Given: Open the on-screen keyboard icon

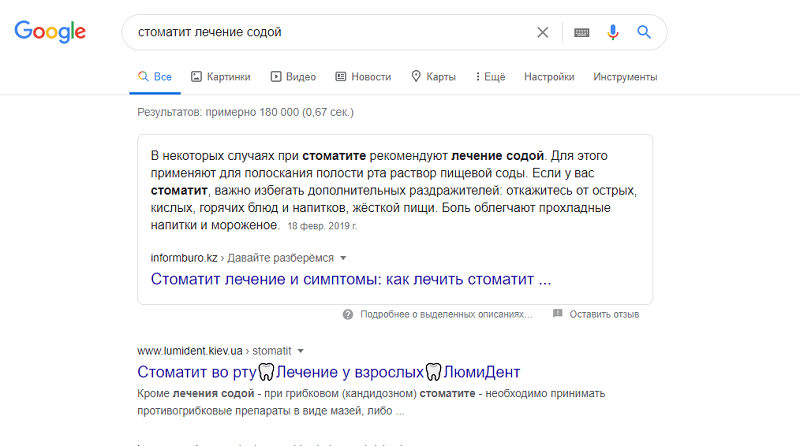Looking at the screenshot, I should 581,32.
